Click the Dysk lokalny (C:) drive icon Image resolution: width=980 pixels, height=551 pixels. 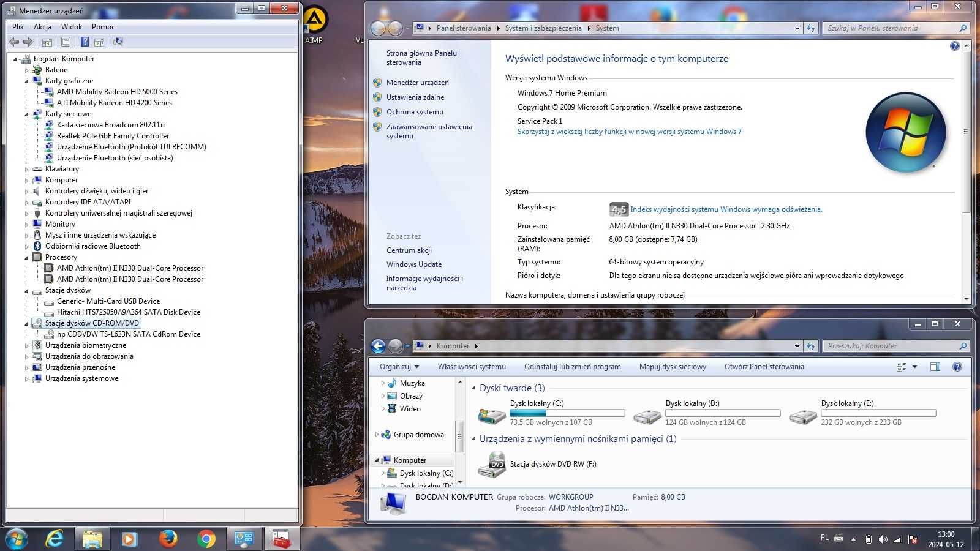click(492, 416)
